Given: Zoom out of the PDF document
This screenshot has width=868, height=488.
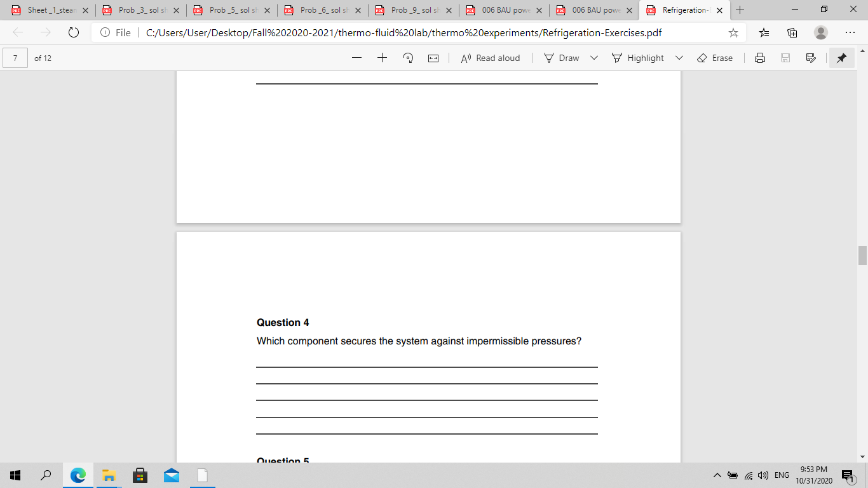Looking at the screenshot, I should (358, 58).
